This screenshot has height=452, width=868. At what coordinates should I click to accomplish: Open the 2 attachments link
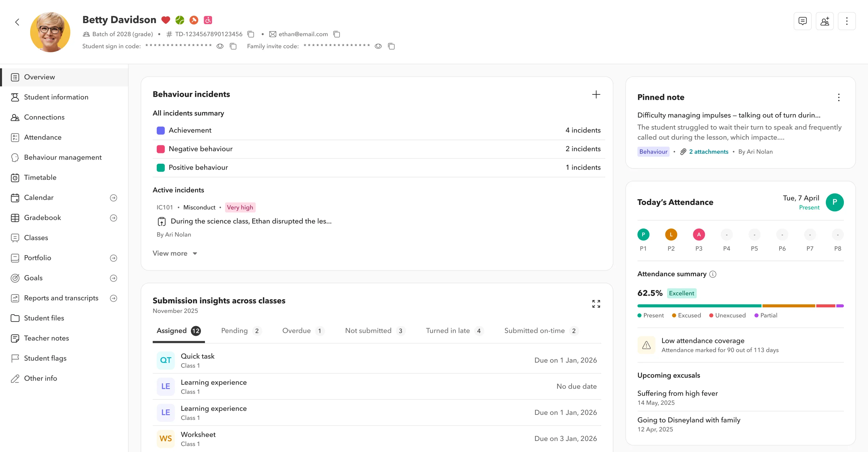(708, 152)
